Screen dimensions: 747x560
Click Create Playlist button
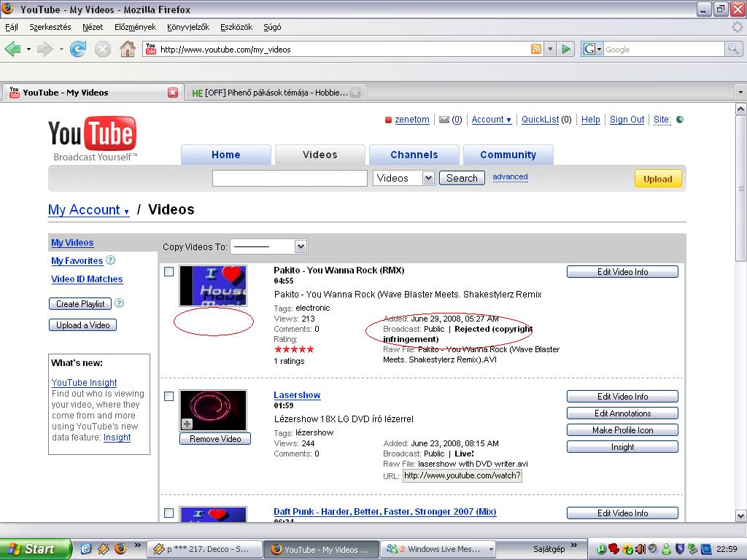(80, 303)
